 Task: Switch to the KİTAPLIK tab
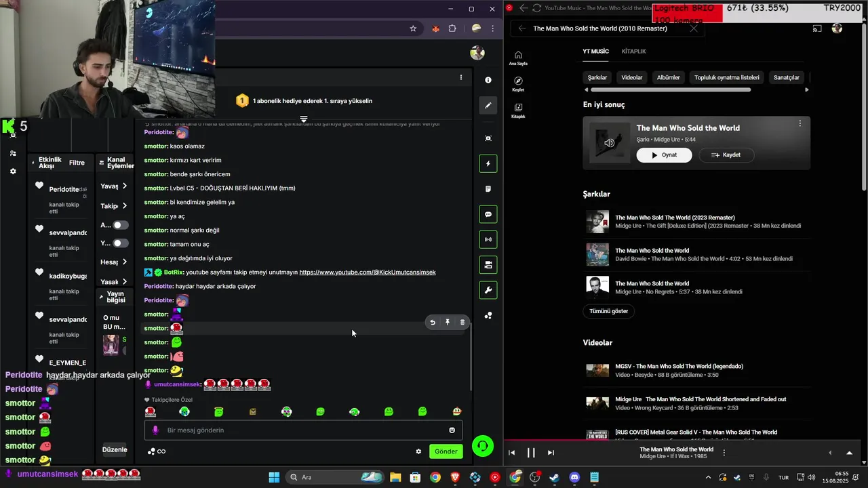coord(633,52)
